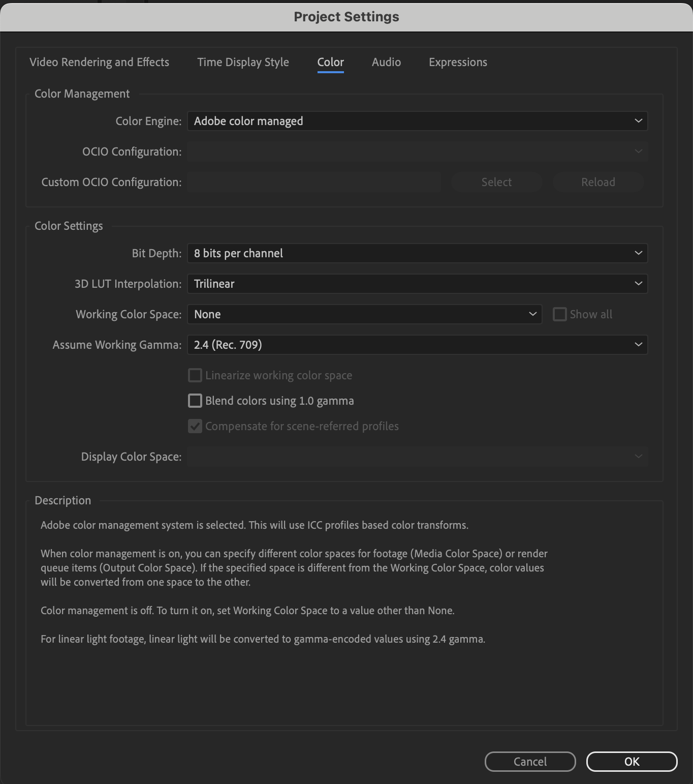The height and width of the screenshot is (784, 693).
Task: Toggle Linearize working color space checkbox
Action: pyautogui.click(x=195, y=375)
